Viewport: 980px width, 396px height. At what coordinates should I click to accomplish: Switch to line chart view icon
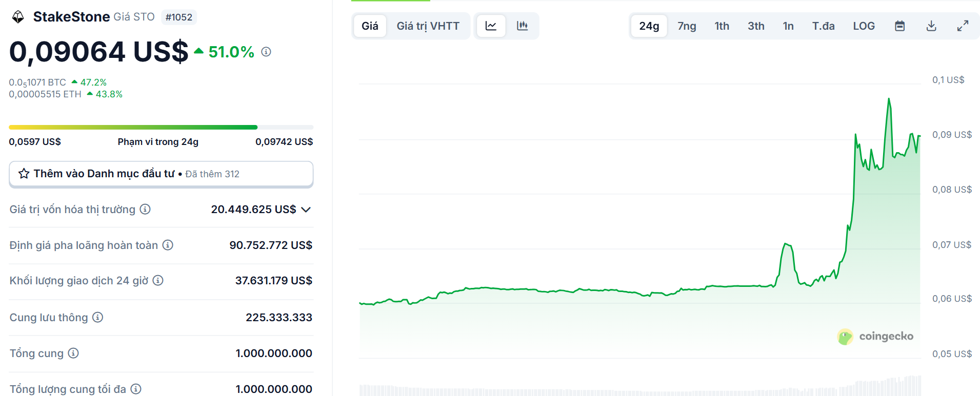tap(491, 26)
